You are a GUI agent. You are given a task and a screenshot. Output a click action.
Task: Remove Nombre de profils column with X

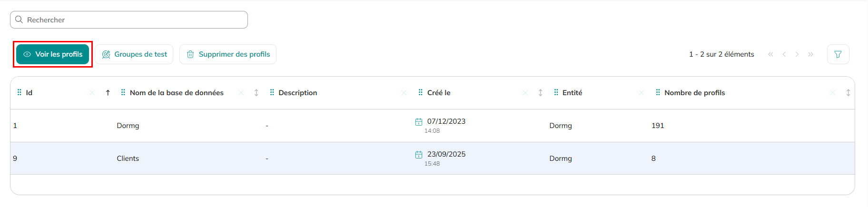833,93
